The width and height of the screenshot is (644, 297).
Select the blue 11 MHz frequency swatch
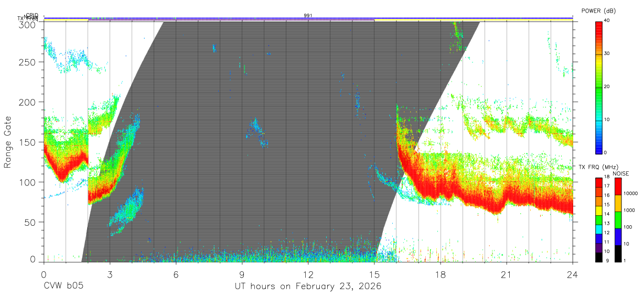click(x=599, y=238)
